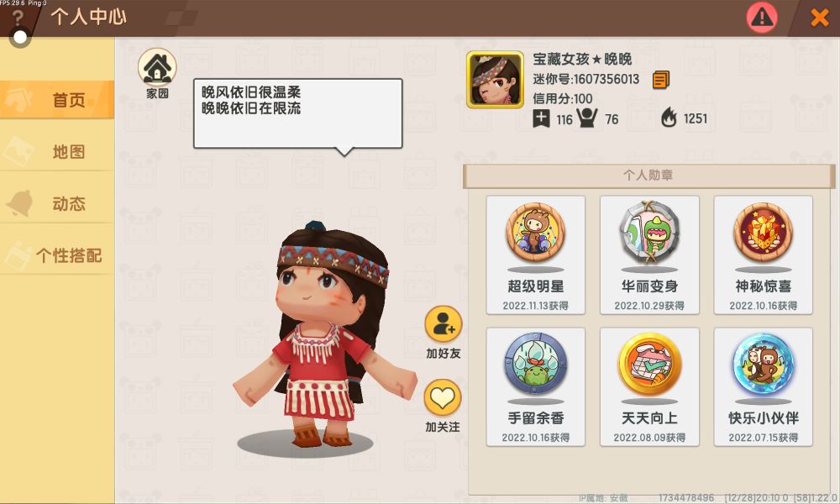This screenshot has height=504, width=840.
Task: Go to the 个性搭配 tab
Action: [57, 255]
